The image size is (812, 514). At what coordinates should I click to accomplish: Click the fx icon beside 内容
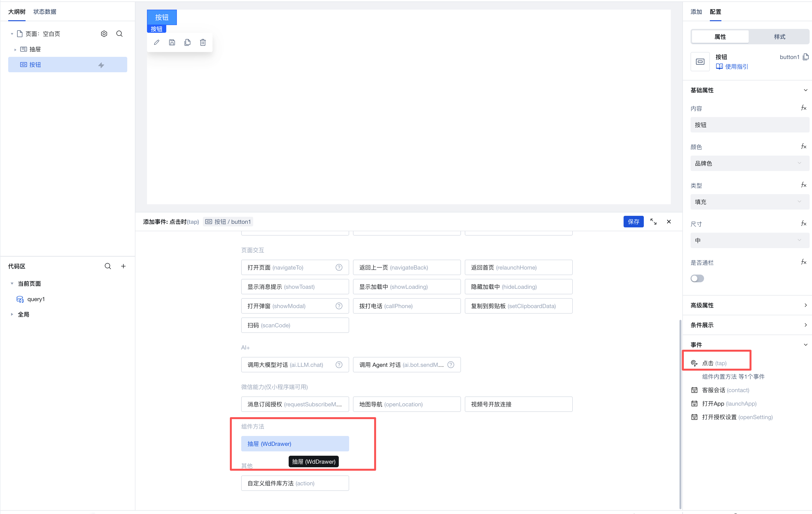[804, 108]
